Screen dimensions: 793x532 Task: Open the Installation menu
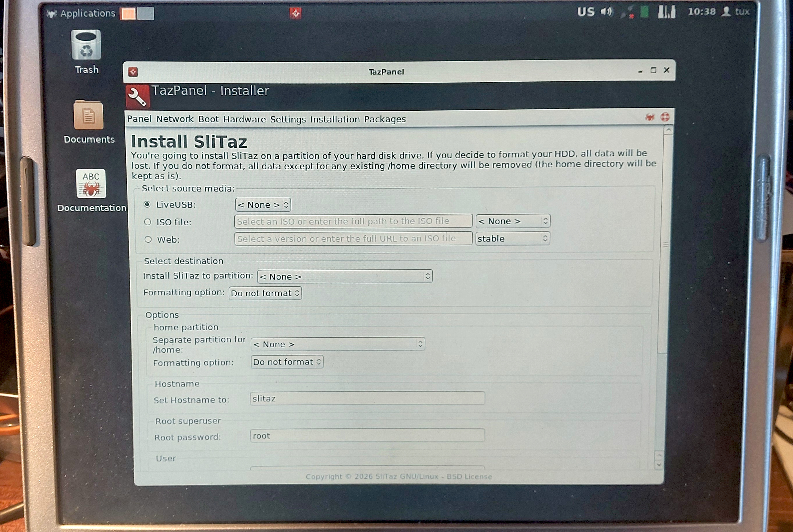pos(335,119)
